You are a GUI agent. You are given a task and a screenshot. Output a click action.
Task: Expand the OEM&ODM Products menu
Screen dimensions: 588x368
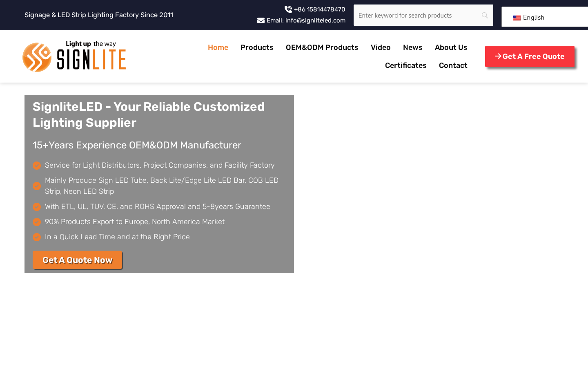[322, 47]
